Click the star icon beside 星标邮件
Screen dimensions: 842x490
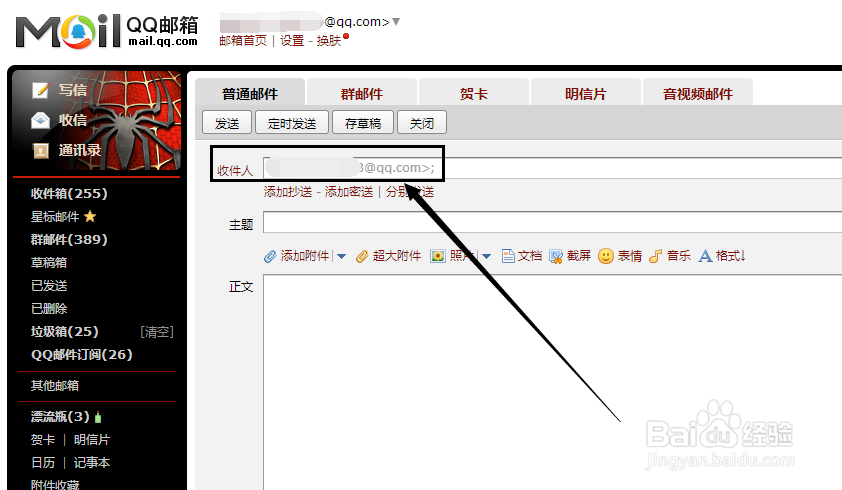click(x=90, y=217)
